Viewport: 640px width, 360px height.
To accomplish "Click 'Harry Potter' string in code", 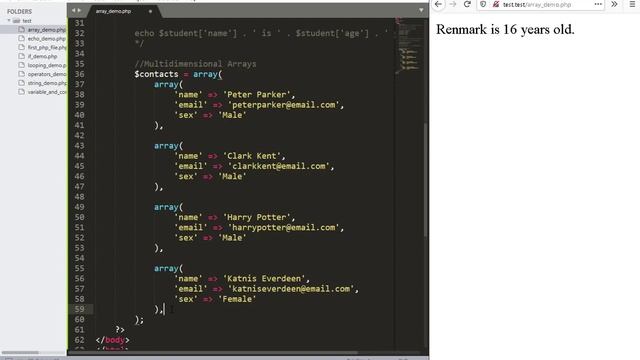I will (x=256, y=217).
